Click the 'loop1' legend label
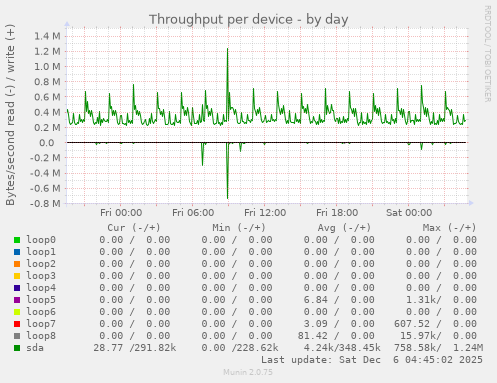This screenshot has height=383, width=497. (x=41, y=252)
